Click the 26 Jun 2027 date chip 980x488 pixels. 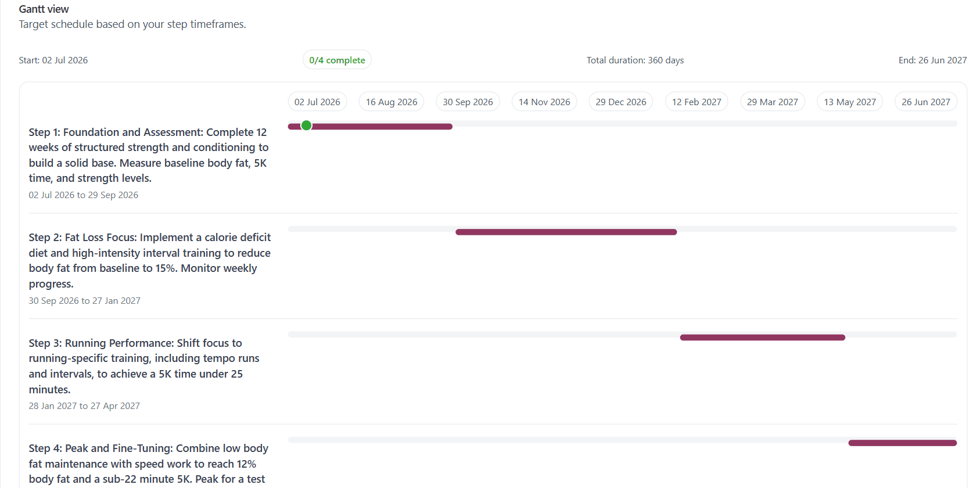(926, 102)
